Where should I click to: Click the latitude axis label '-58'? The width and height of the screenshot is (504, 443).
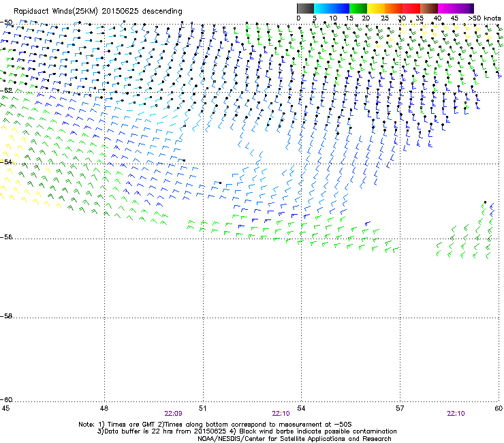coord(6,316)
